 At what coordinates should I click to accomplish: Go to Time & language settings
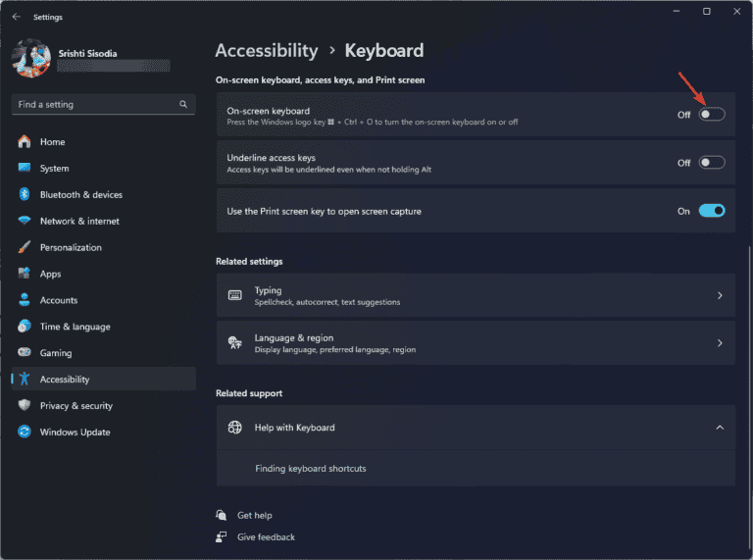75,327
